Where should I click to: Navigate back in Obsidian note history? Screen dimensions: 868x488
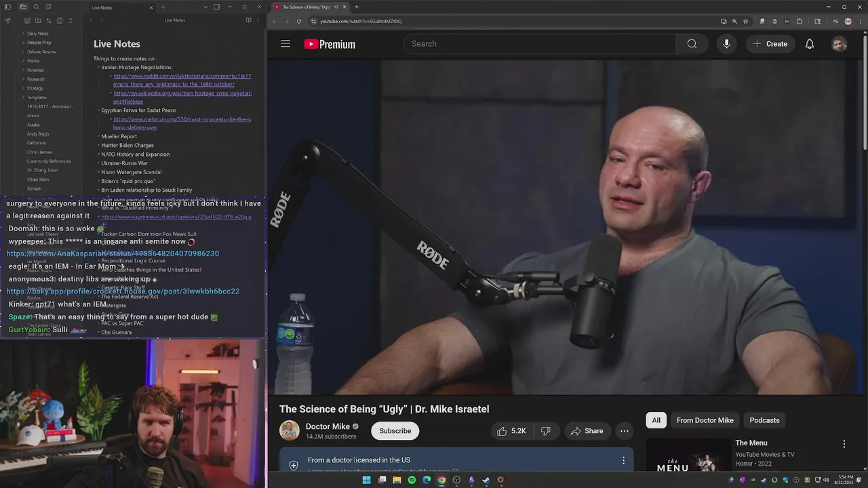point(92,20)
